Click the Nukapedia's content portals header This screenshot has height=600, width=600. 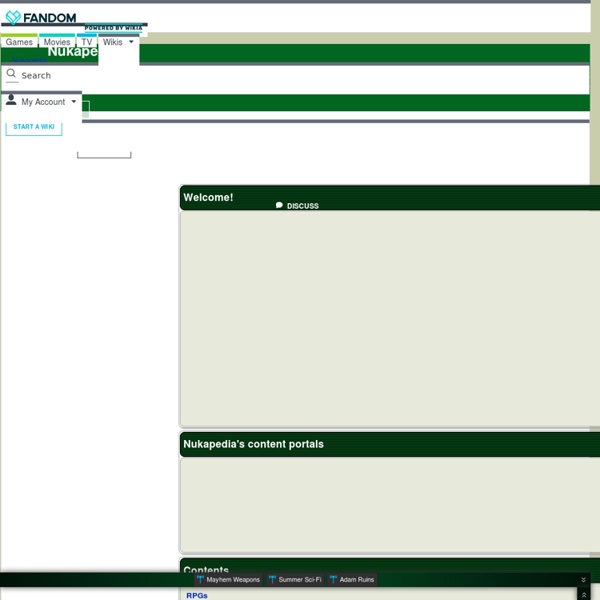tap(253, 444)
